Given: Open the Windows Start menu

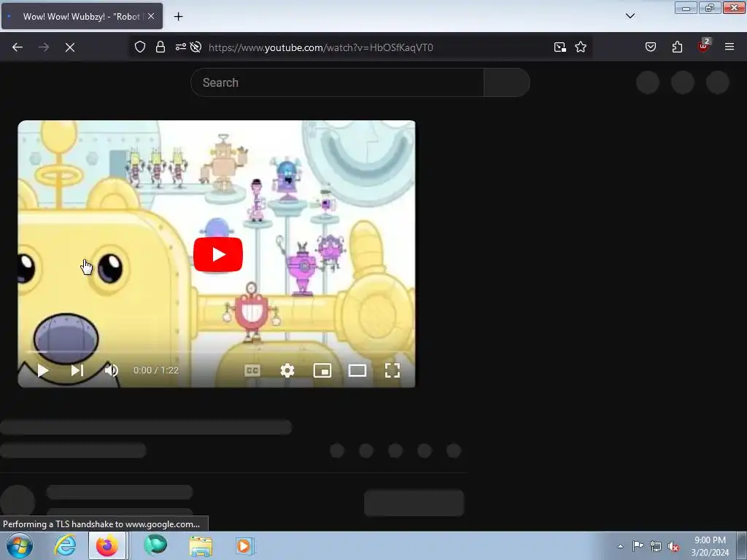Looking at the screenshot, I should click(20, 545).
